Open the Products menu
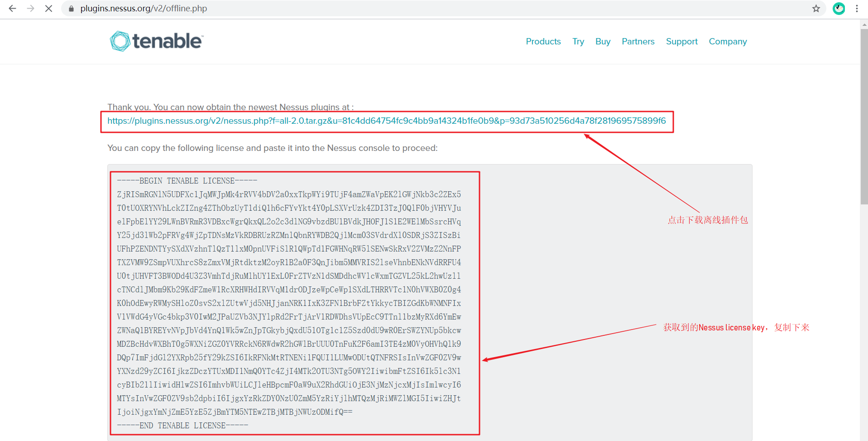Viewport: 868px width, 441px height. [543, 41]
